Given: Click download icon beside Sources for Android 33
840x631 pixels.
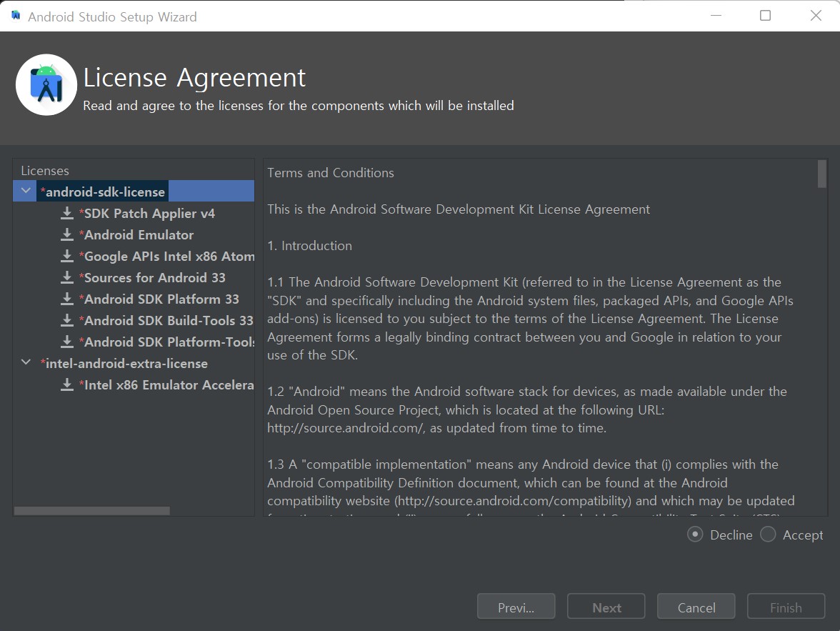Looking at the screenshot, I should tap(67, 278).
